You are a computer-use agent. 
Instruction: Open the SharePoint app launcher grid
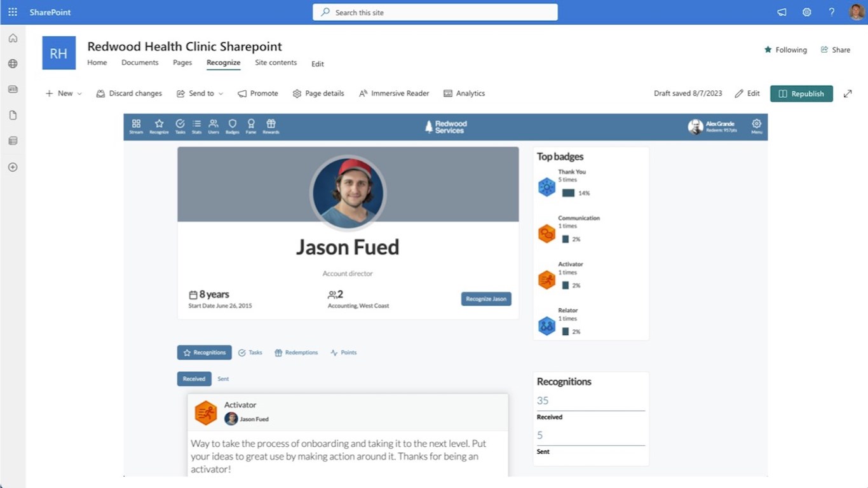[x=13, y=12]
